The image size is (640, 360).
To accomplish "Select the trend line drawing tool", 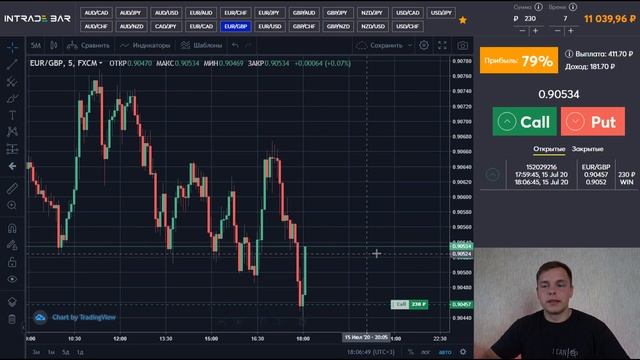I will pos(12,64).
